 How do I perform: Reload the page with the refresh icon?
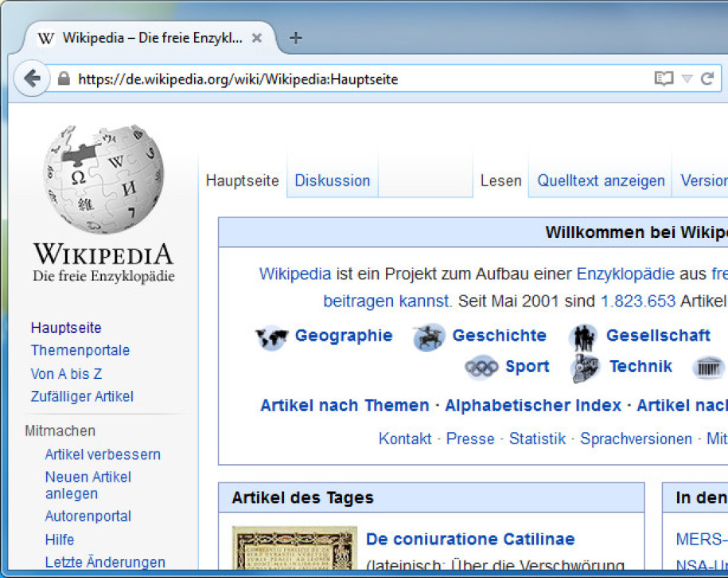[x=707, y=79]
